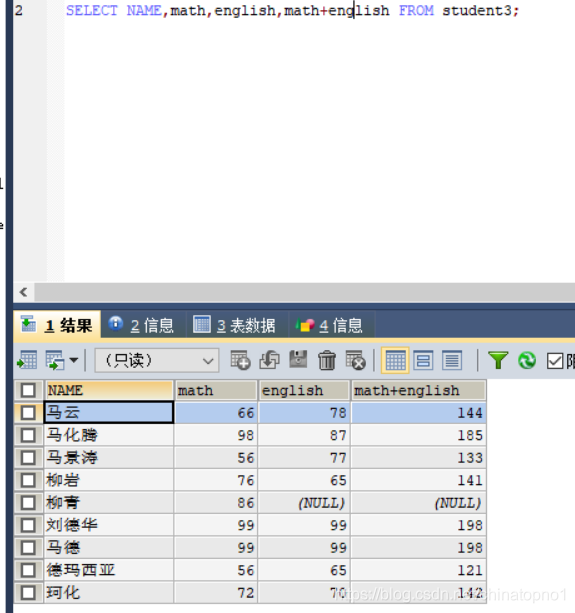Check the row checkbox for 马景涛
This screenshot has width=575, height=613.
point(28,457)
